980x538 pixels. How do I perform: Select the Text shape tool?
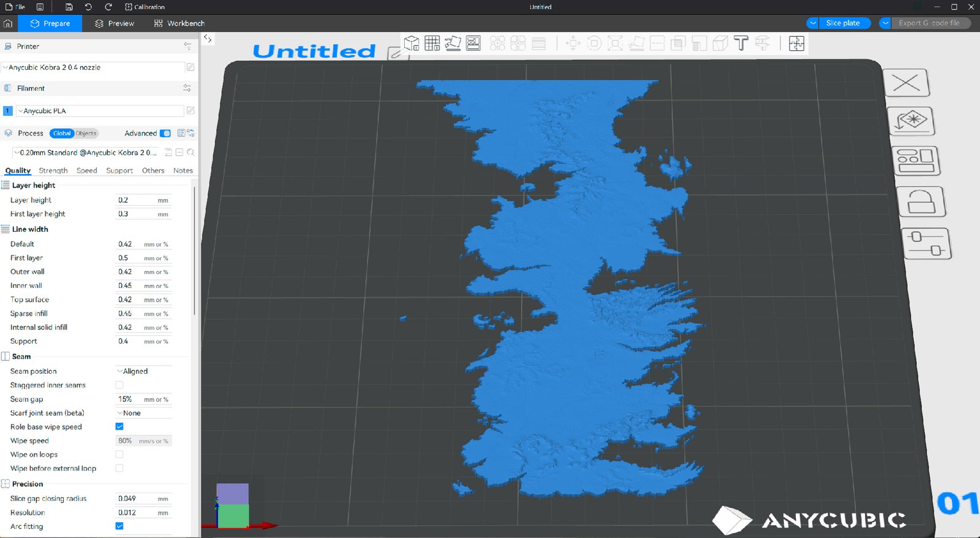pos(741,44)
